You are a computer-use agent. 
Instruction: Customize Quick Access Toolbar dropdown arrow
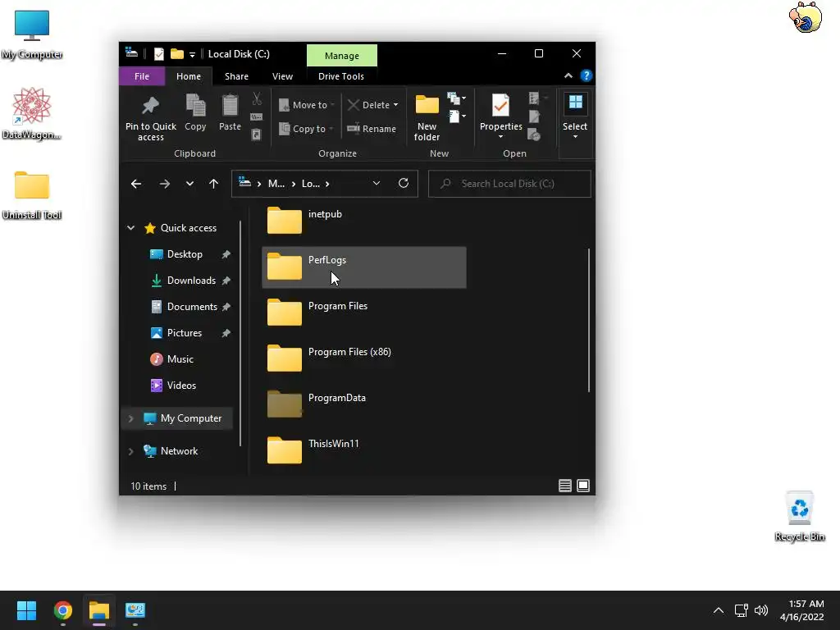point(192,55)
